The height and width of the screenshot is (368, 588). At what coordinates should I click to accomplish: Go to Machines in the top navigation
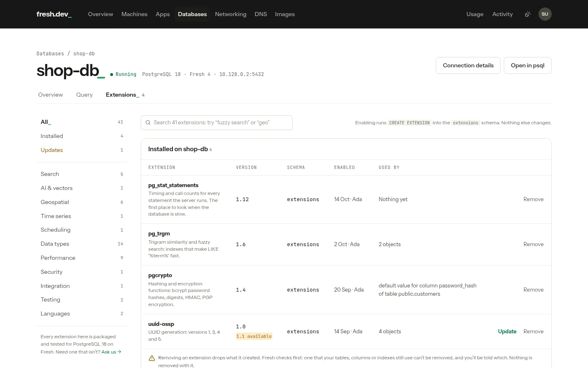(x=134, y=14)
